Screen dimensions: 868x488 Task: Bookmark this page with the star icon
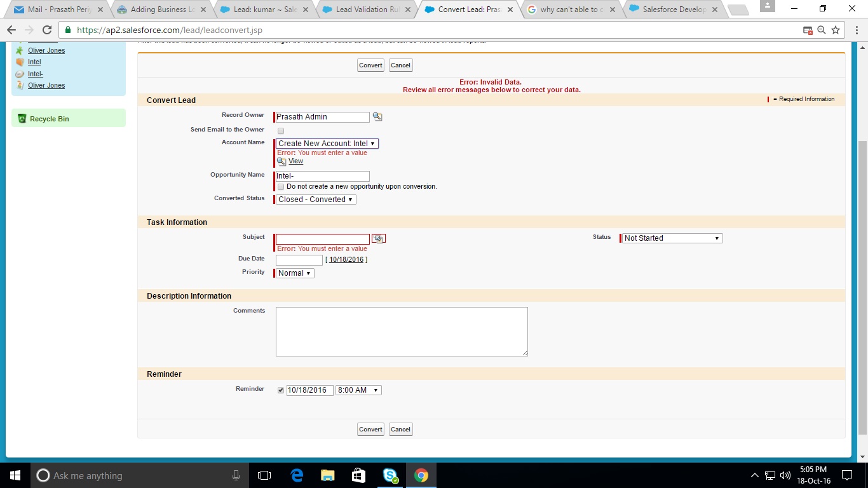(836, 30)
